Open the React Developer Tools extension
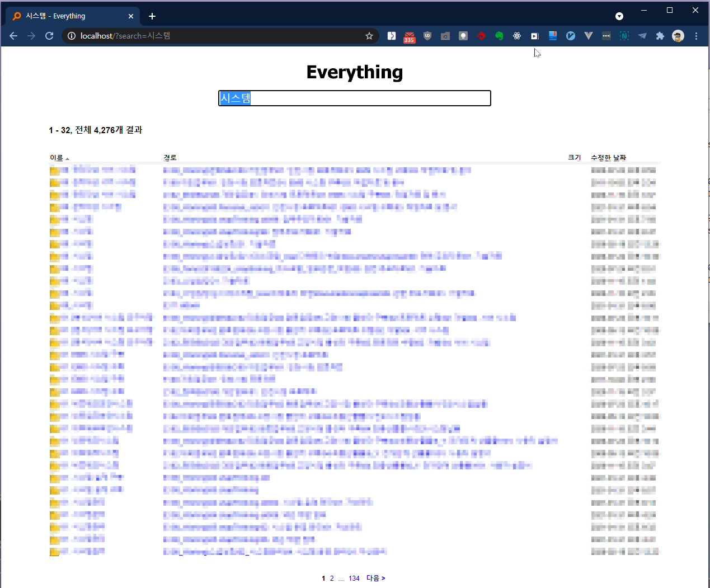The width and height of the screenshot is (710, 588). coord(517,36)
